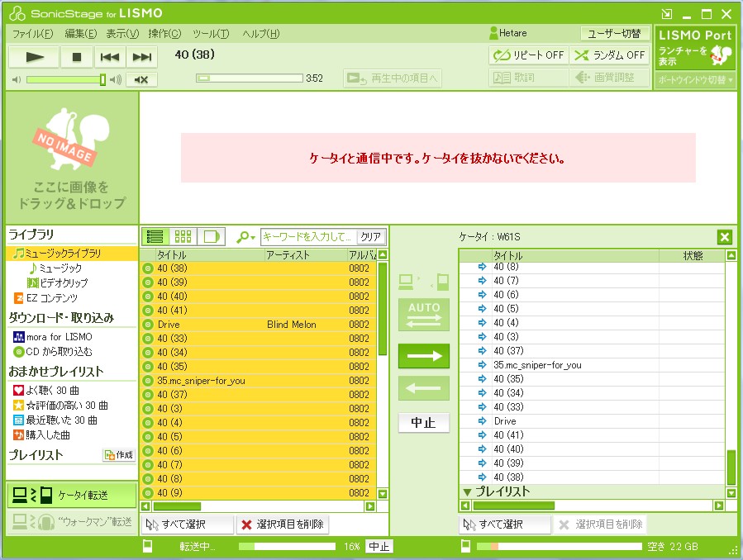This screenshot has height=560, width=743.
Task: Stop playback with the stop button
Action: pos(76,57)
